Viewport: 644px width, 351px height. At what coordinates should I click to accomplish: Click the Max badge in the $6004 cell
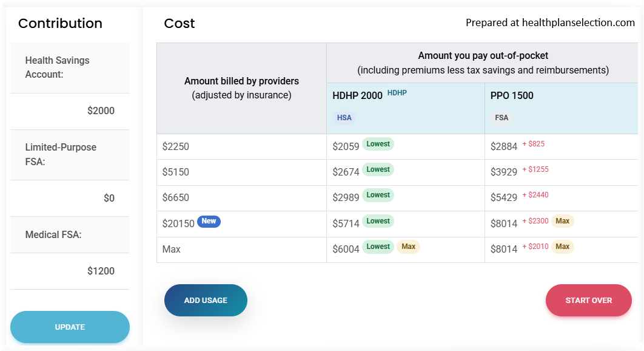click(408, 247)
